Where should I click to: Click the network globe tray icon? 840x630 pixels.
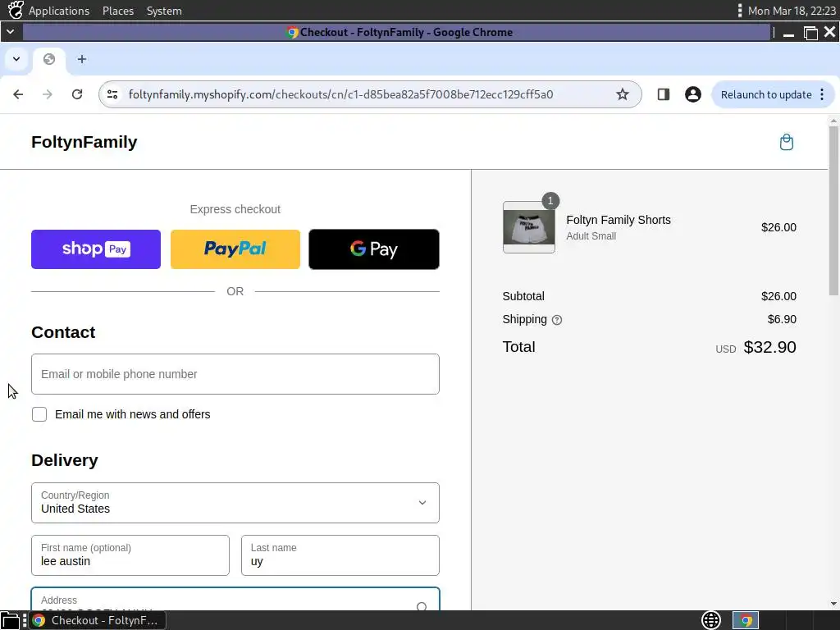coord(711,621)
